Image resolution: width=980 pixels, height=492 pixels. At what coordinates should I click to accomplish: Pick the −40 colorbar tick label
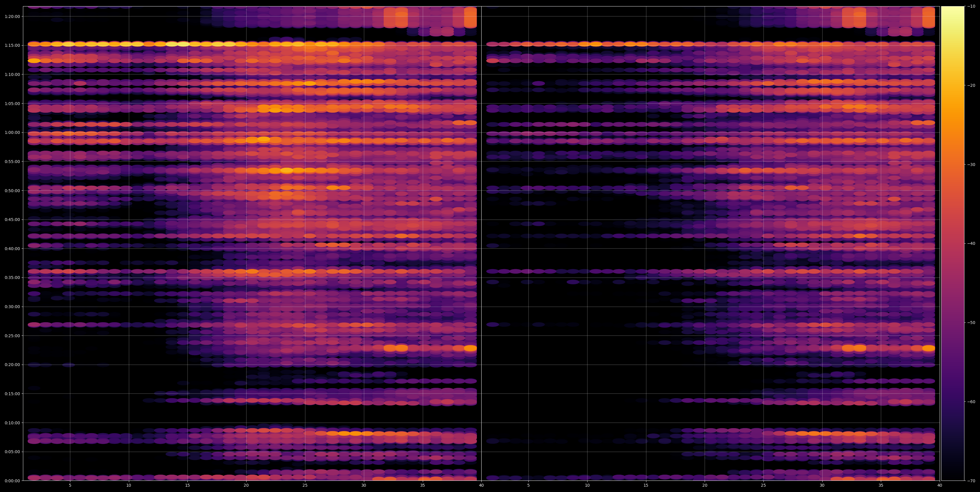click(971, 244)
